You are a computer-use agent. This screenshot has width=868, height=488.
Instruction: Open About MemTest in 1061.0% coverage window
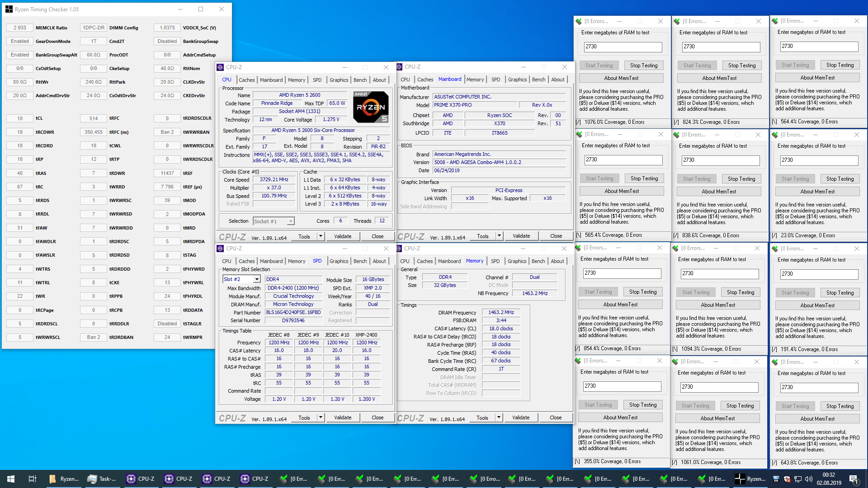(x=718, y=418)
